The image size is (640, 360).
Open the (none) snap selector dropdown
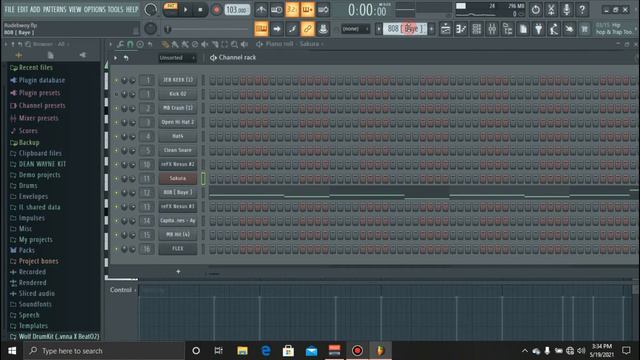(355, 29)
